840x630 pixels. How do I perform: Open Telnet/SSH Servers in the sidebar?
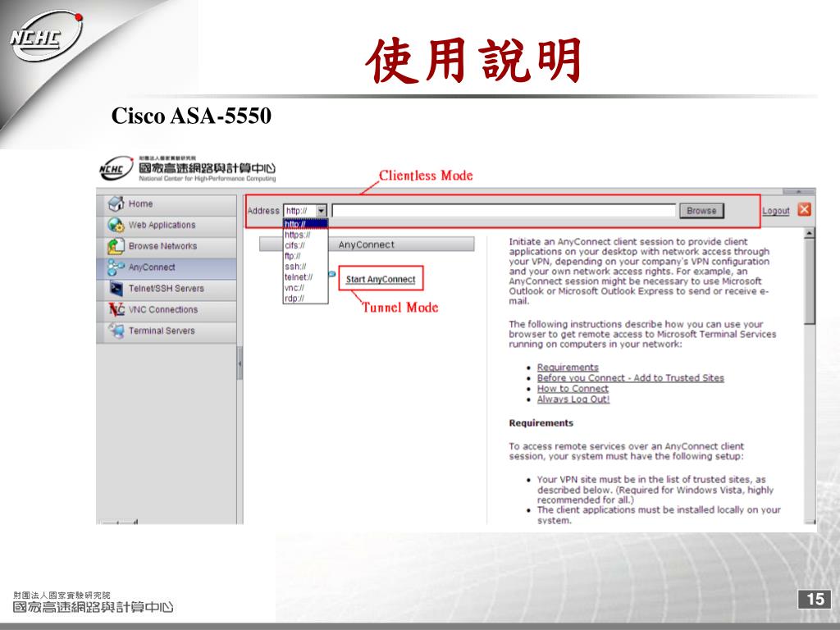166,288
